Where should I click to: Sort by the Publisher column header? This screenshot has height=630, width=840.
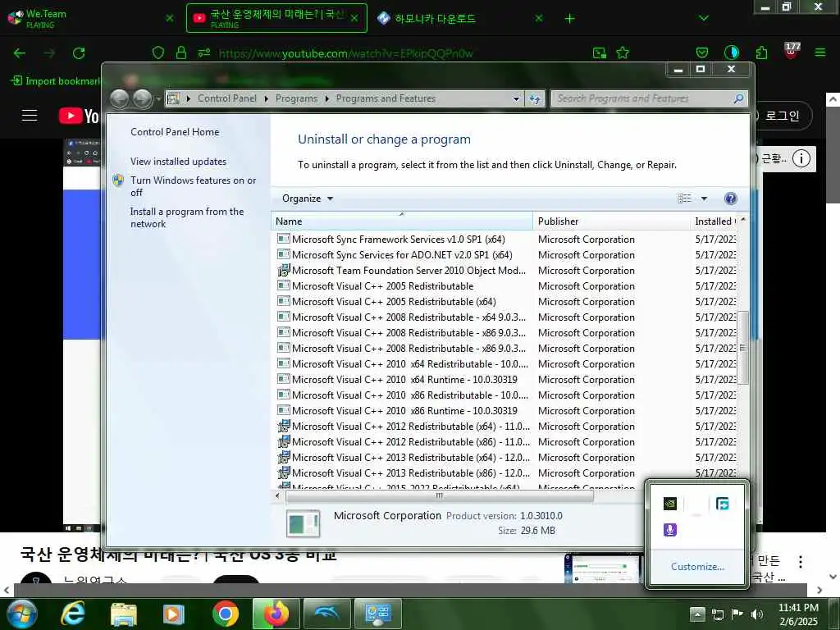tap(611, 221)
